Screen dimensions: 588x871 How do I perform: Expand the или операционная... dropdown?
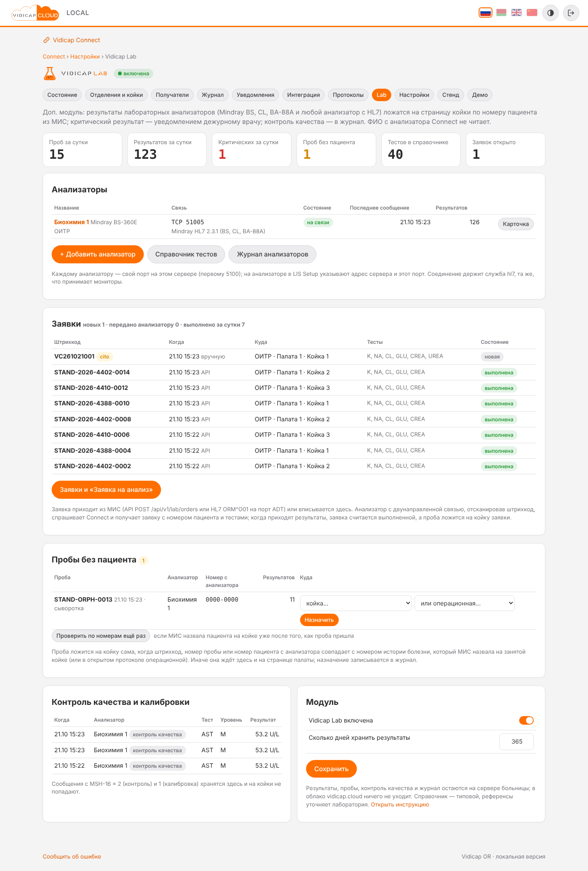pos(464,603)
